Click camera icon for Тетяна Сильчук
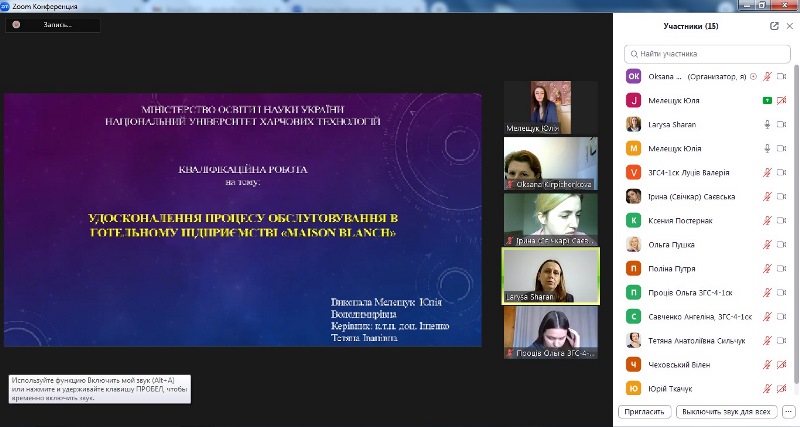800x427 pixels. [781, 340]
